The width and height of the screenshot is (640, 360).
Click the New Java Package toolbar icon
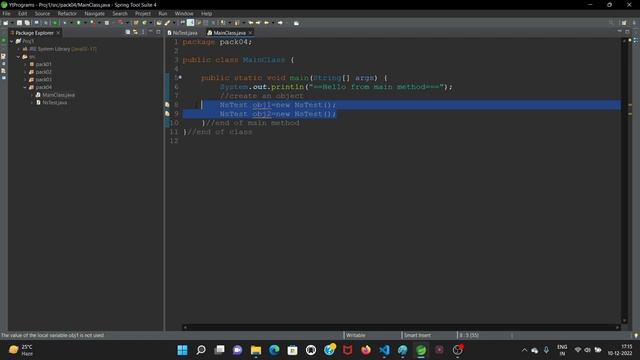[136, 23]
